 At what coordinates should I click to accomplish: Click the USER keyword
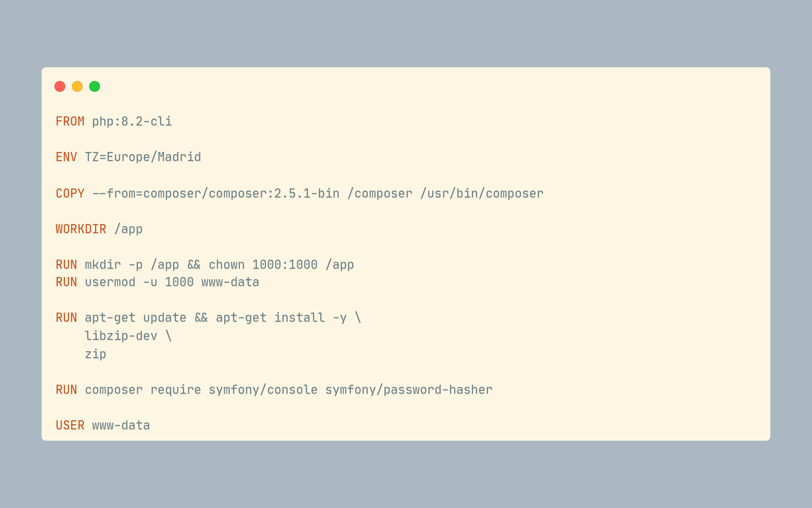[x=70, y=426]
